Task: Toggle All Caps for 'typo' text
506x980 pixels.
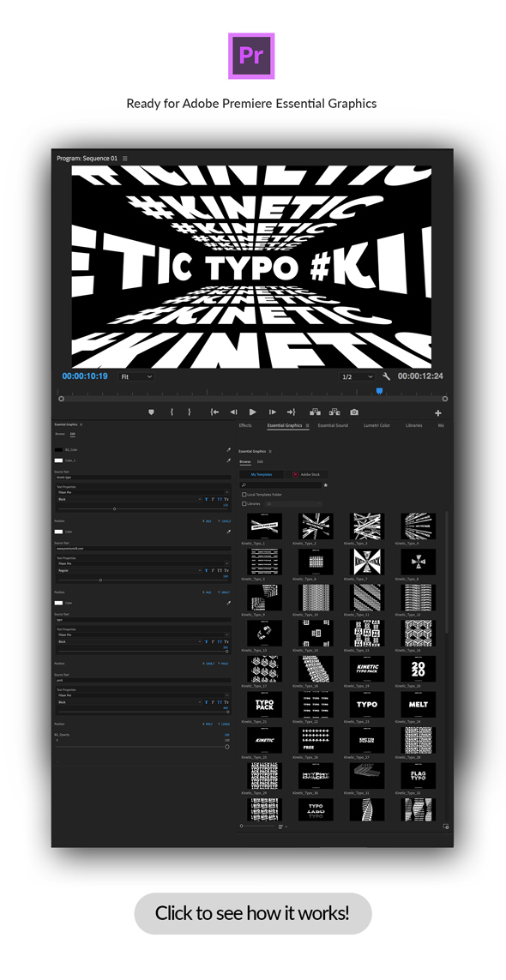Action: [x=220, y=642]
